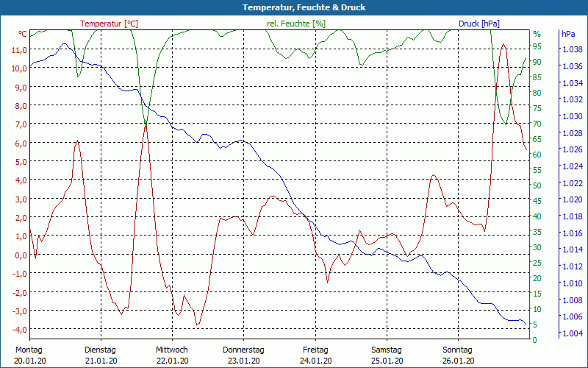Select the Sonntag 26.01.20 date label
This screenshot has width=588, height=368.
(458, 355)
